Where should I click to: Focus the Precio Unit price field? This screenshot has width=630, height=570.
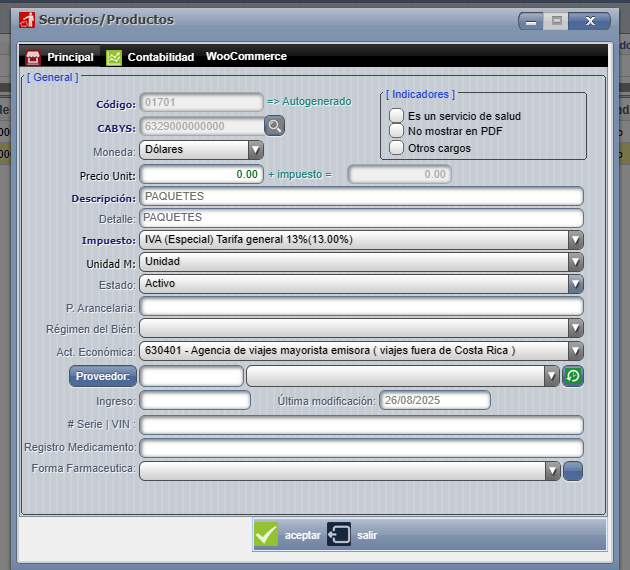pos(201,174)
